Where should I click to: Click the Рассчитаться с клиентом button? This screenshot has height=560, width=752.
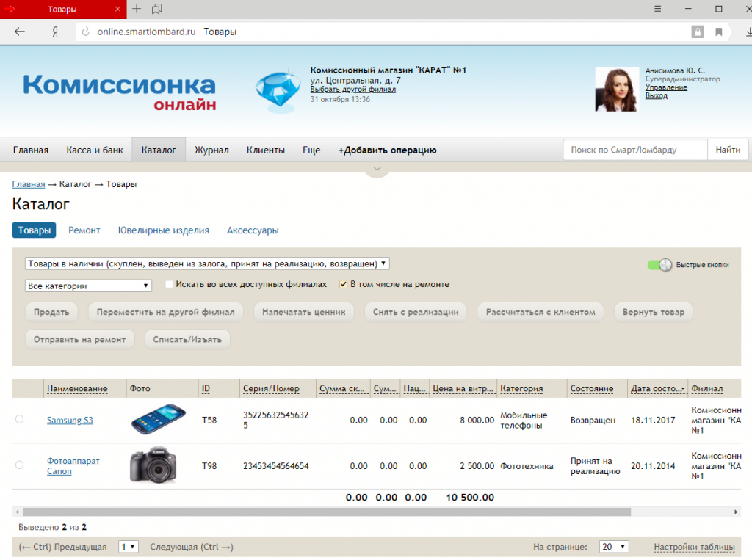tap(540, 312)
